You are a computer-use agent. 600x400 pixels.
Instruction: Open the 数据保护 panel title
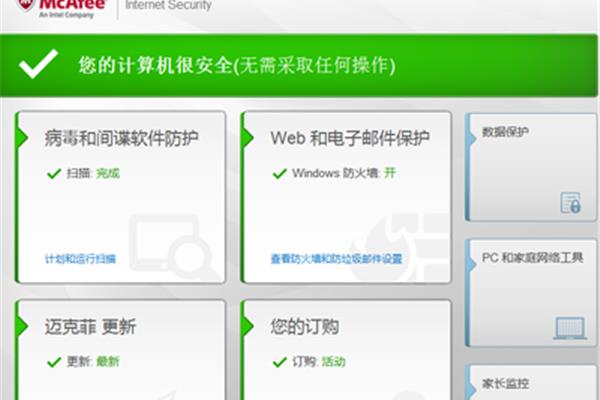coord(505,132)
